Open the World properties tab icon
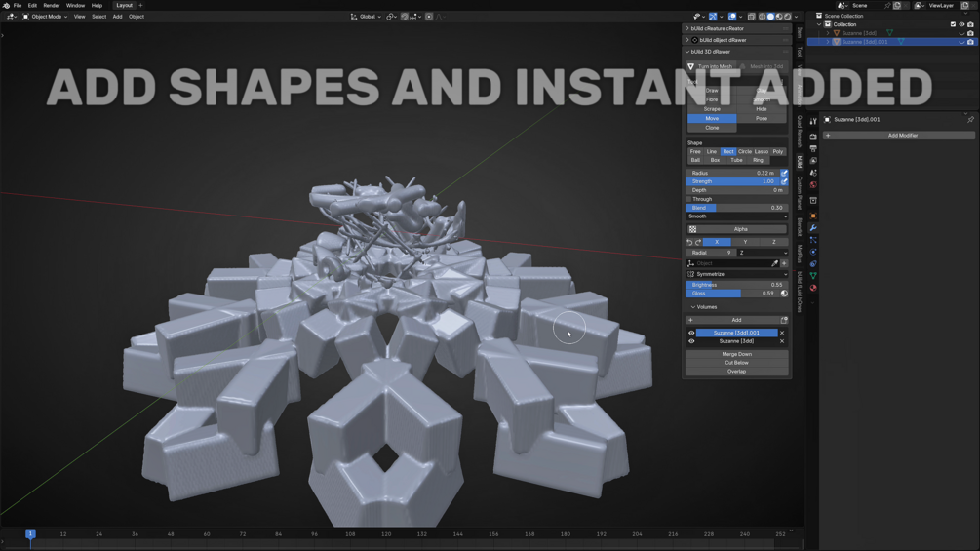Image resolution: width=980 pixels, height=551 pixels. click(813, 185)
